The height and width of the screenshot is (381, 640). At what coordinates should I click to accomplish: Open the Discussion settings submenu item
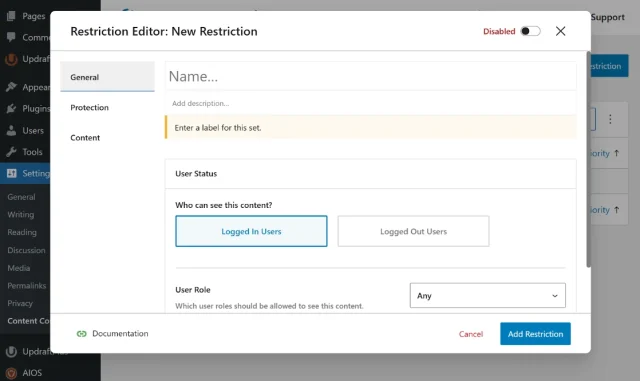pos(26,250)
